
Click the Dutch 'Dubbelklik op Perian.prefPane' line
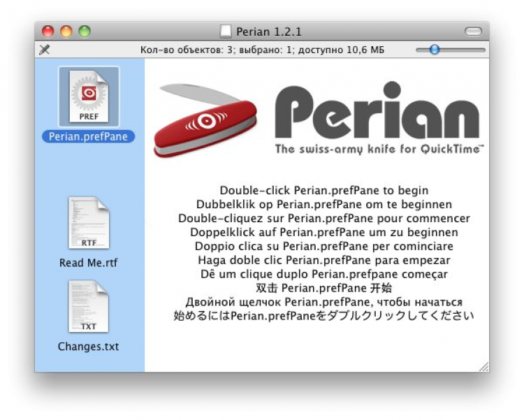pyautogui.click(x=323, y=204)
